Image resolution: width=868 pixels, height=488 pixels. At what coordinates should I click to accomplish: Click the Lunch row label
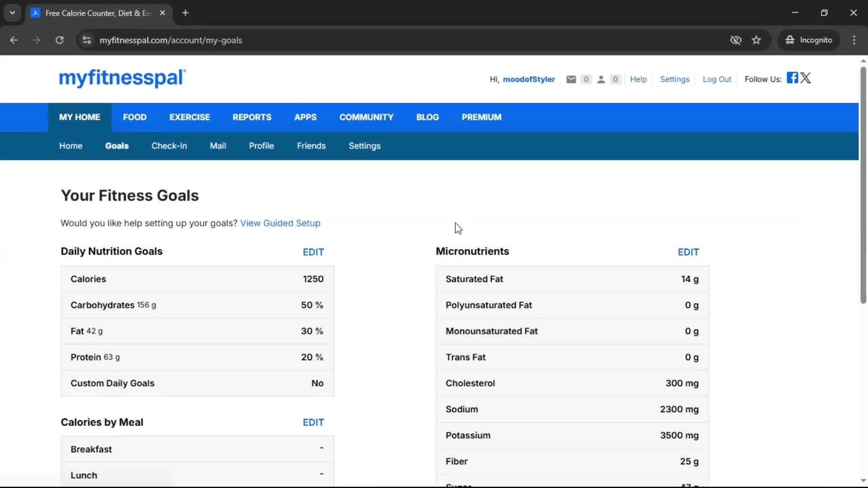pyautogui.click(x=84, y=476)
